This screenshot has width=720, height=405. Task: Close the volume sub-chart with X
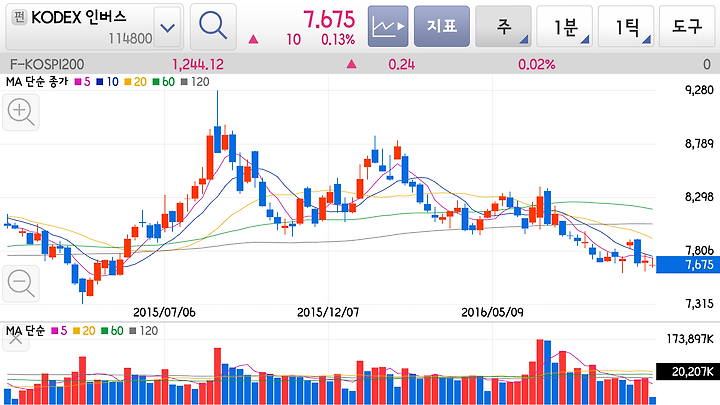16,340
